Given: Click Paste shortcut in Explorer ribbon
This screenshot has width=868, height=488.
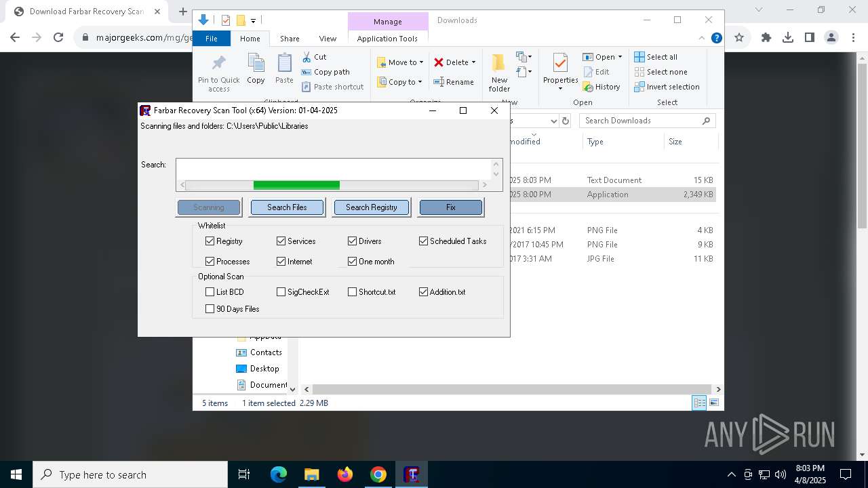Looking at the screenshot, I should (332, 87).
